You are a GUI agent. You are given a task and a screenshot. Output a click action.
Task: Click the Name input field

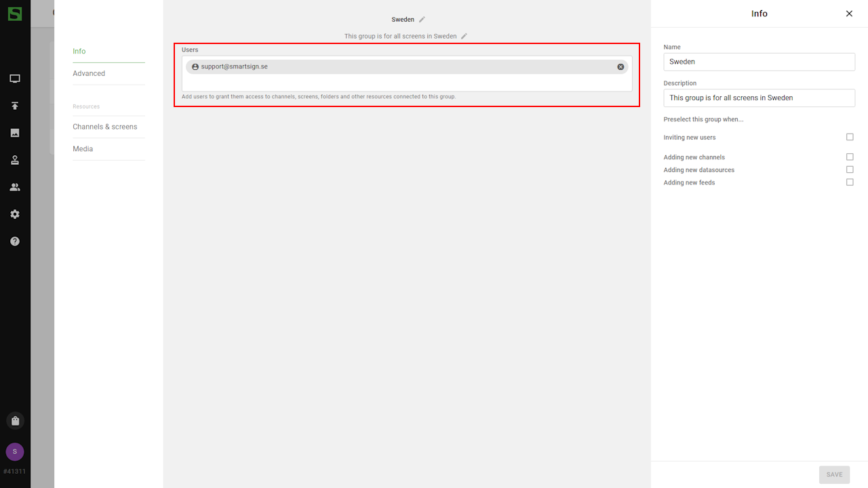pos(759,62)
